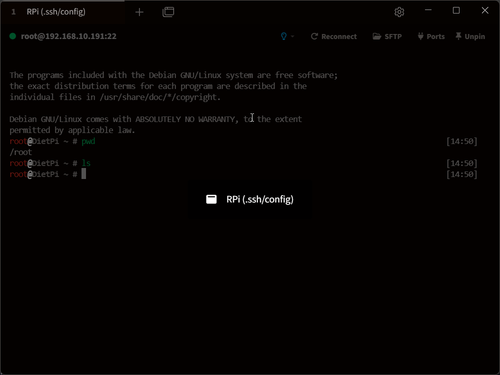Maximize the Tabby window
This screenshot has height=375, width=500.
tap(456, 11)
